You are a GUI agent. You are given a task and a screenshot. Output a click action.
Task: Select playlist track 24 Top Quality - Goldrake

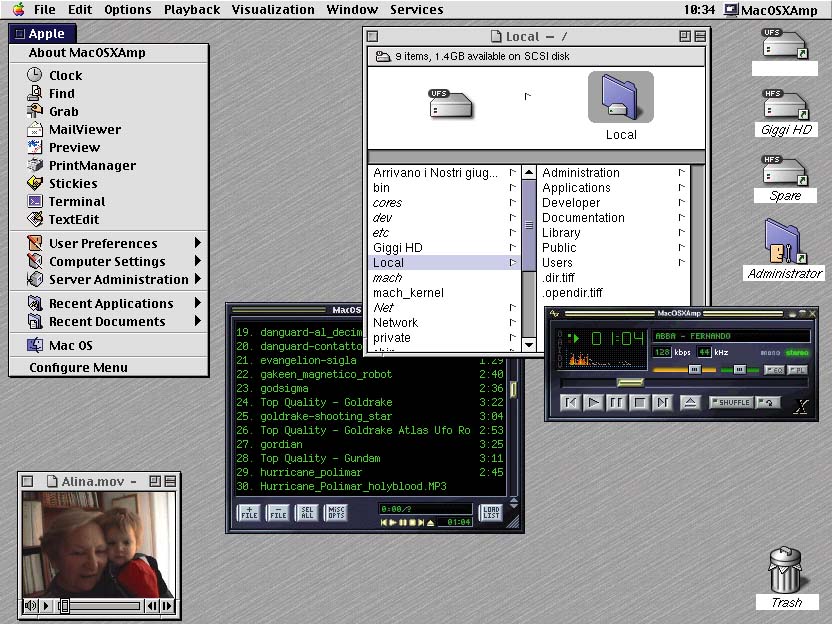tap(370, 402)
